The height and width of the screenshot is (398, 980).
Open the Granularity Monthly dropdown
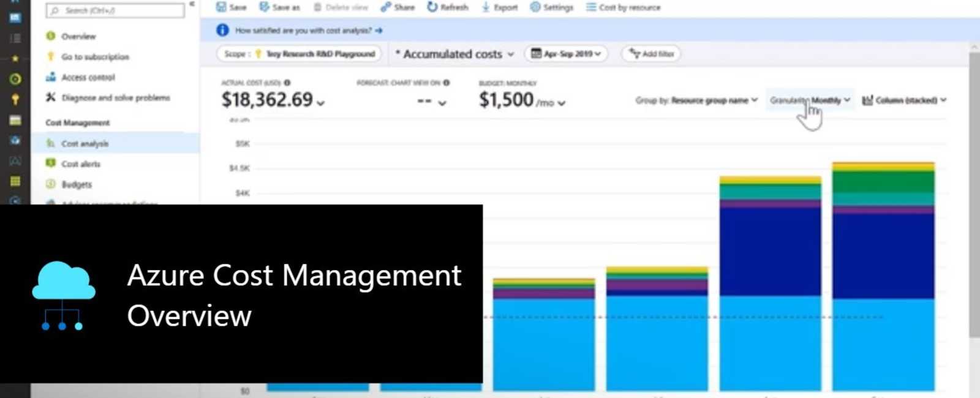[x=810, y=100]
